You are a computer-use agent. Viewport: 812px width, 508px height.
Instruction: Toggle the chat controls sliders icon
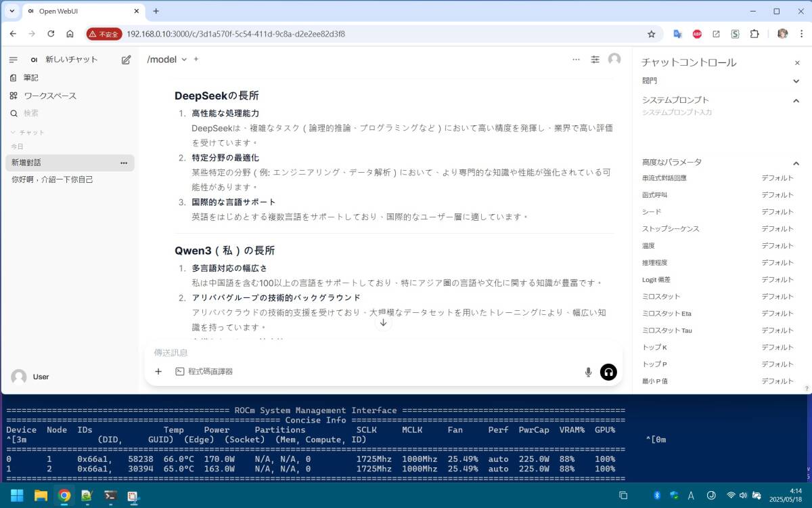595,60
